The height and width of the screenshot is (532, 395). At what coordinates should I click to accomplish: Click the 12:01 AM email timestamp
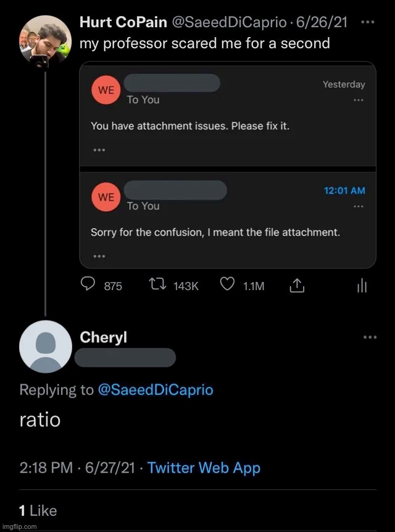click(x=344, y=191)
